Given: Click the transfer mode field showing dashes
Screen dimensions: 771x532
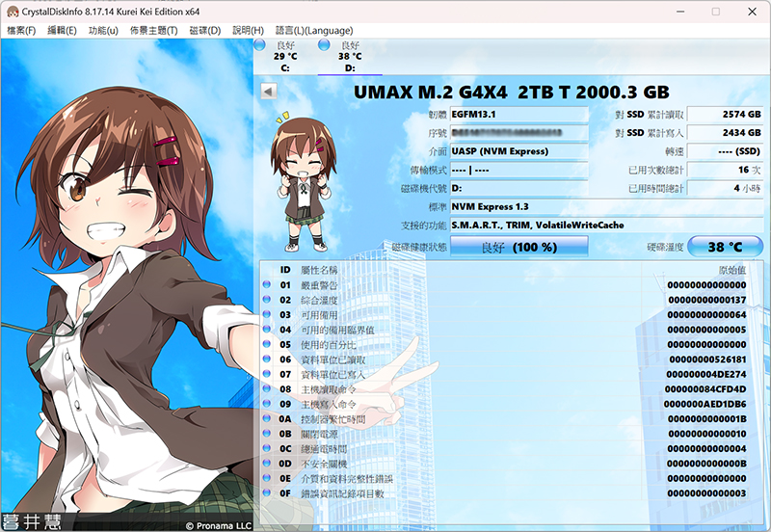Looking at the screenshot, I should tap(519, 170).
